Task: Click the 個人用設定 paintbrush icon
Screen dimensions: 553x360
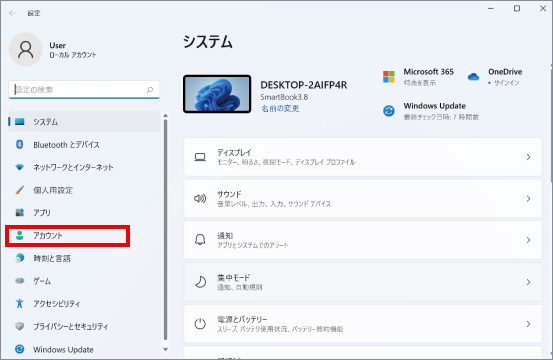Action: point(20,190)
